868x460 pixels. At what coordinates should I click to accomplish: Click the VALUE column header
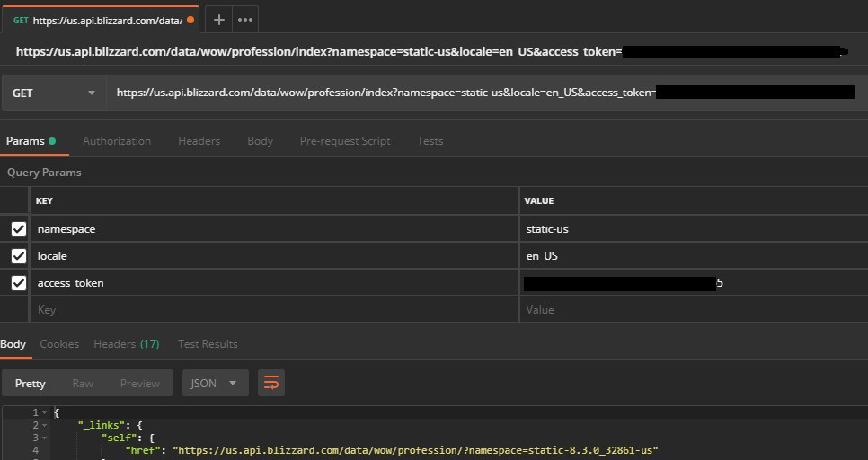[538, 201]
